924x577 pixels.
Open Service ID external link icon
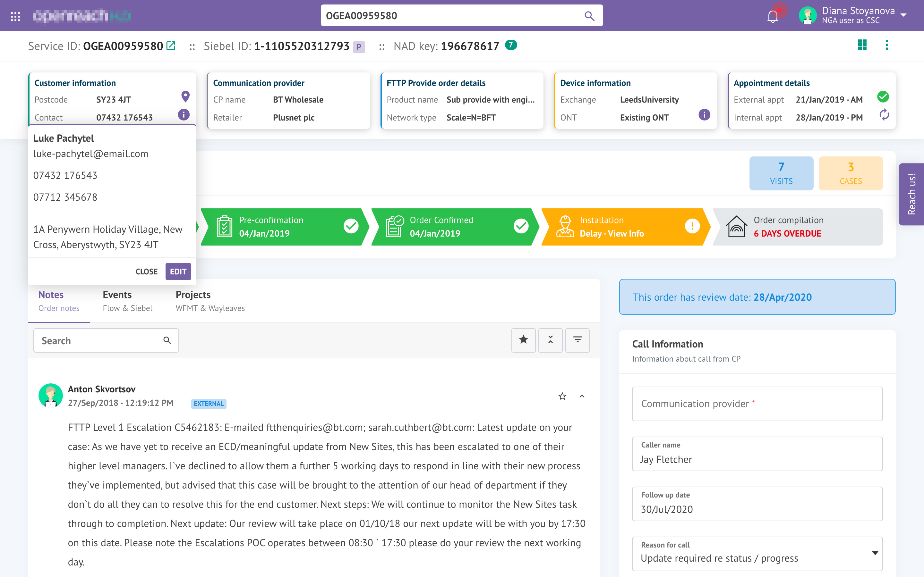[171, 46]
